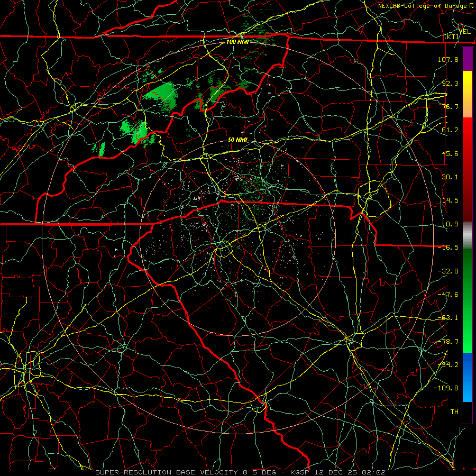
Task: Click the 30.1 velocity scale value
Action: pos(450,177)
